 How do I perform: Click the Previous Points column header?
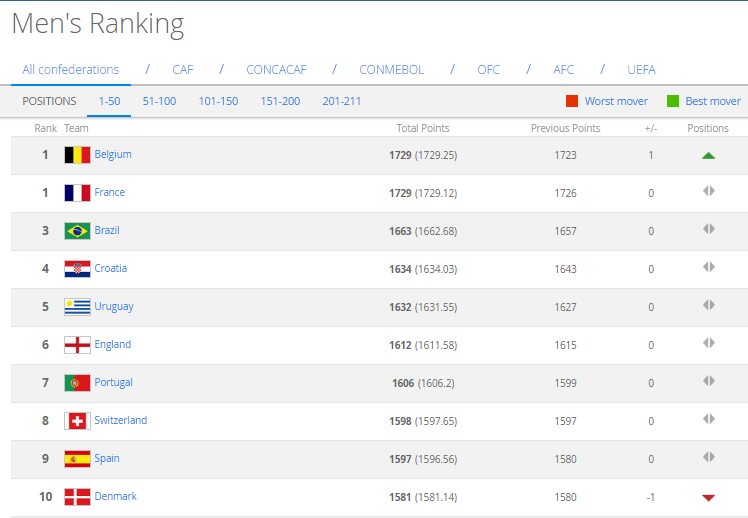coord(565,128)
